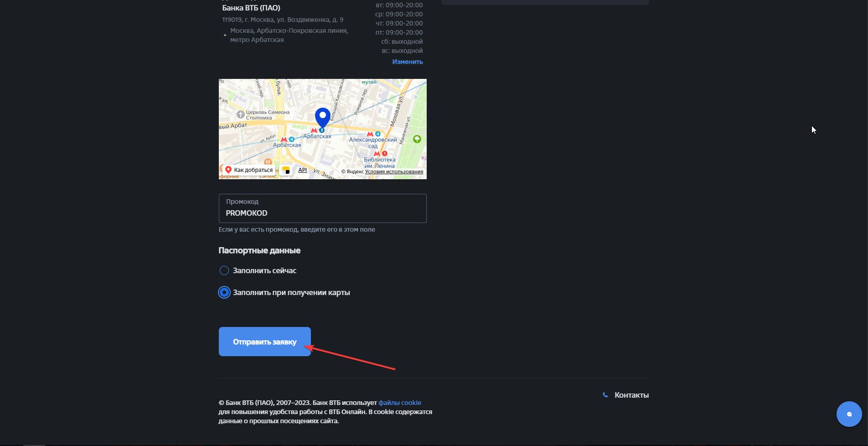Click the пт: 09:00-20:00 schedule row
Viewport: 868px width, 446px height.
click(399, 32)
